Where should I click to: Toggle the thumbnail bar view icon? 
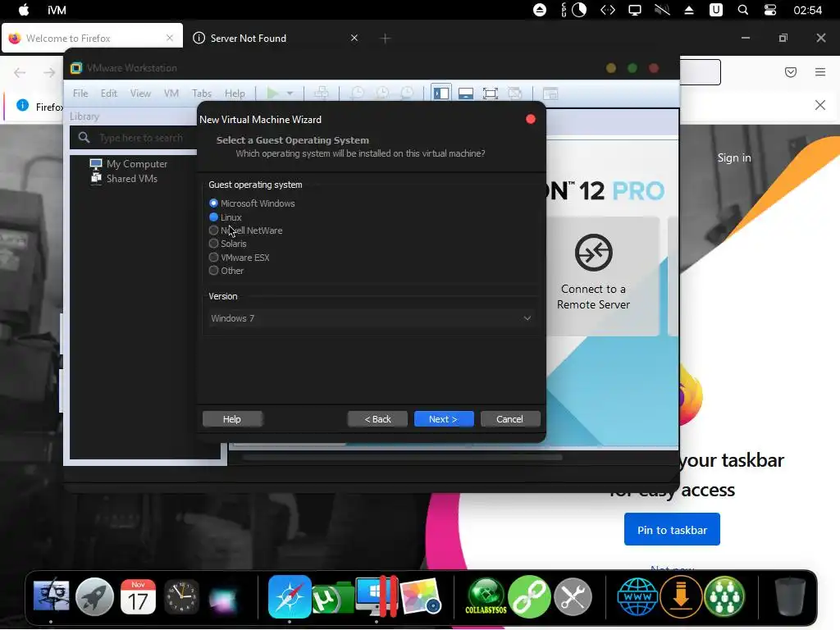pyautogui.click(x=466, y=94)
